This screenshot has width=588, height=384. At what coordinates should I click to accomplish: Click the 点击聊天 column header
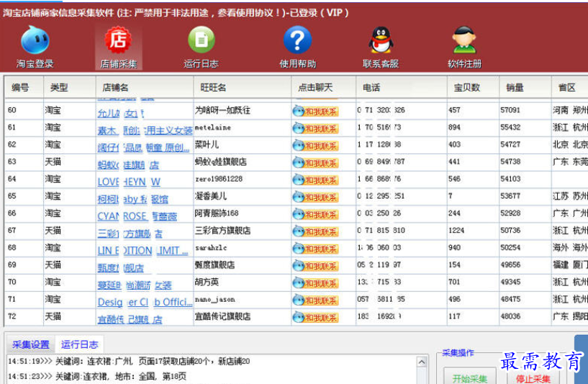[324, 88]
